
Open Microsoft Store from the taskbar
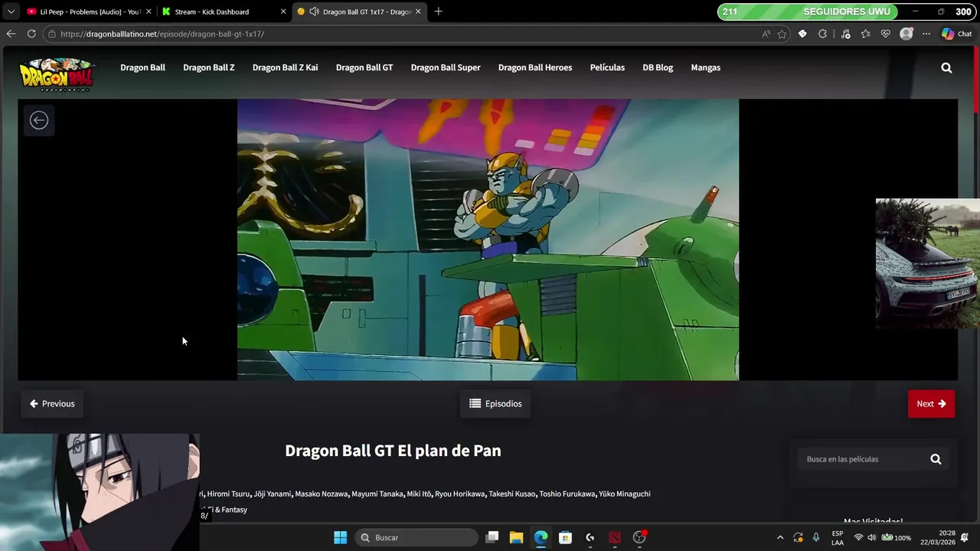coord(565,537)
